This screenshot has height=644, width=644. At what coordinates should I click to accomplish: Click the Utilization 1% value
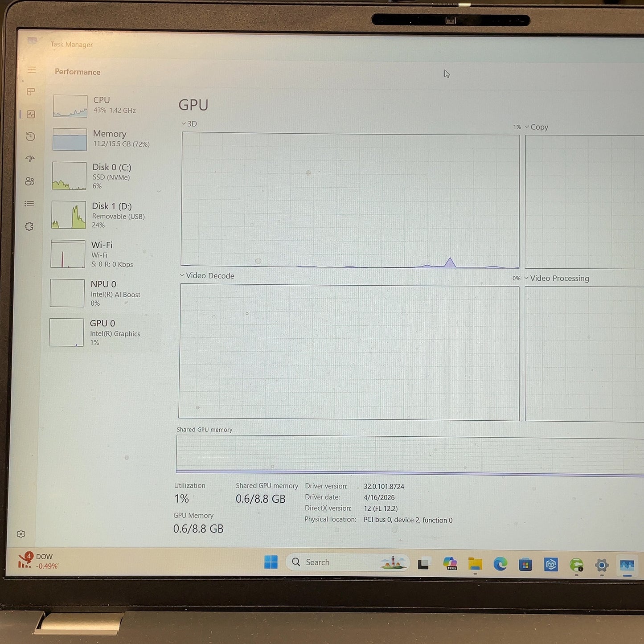pos(182,499)
